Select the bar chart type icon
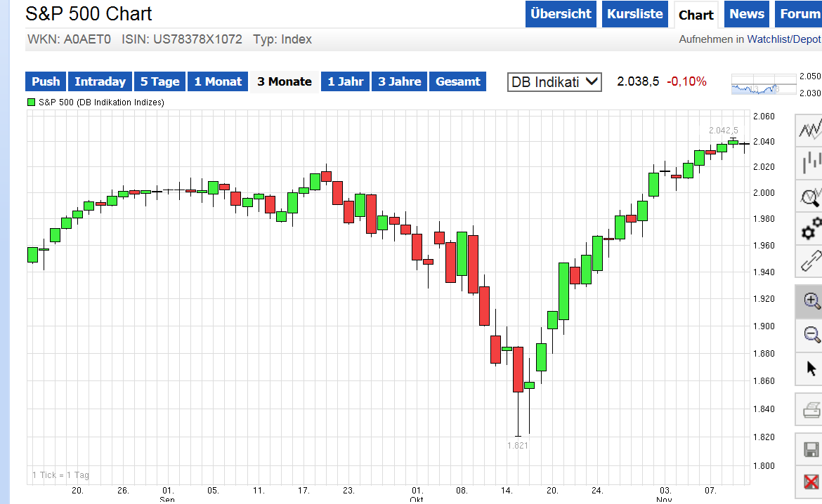This screenshot has height=504, width=822. (809, 161)
